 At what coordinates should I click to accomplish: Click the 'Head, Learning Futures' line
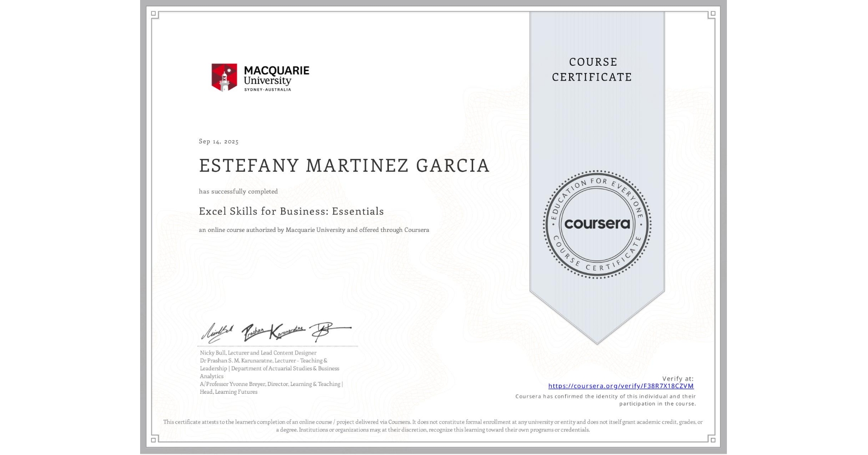tap(228, 392)
